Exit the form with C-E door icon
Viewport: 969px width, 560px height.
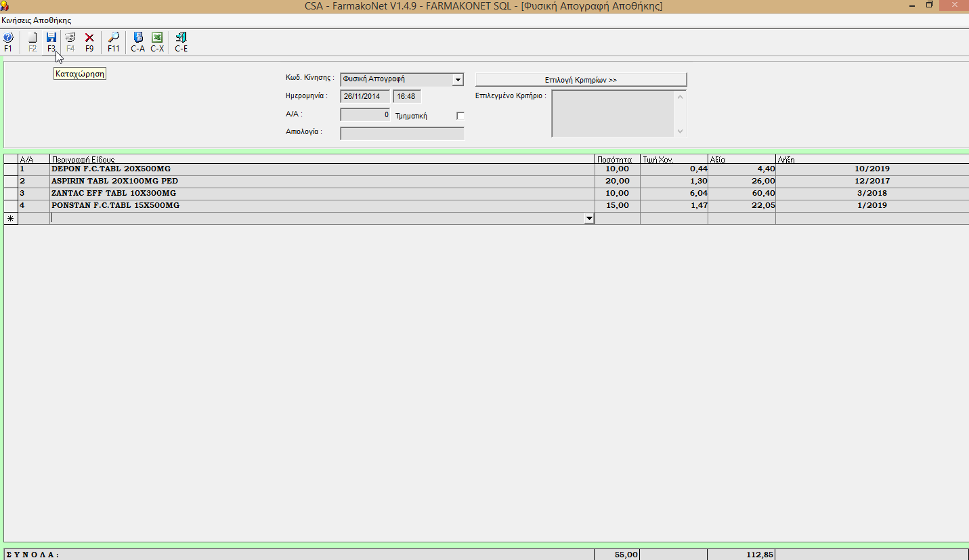point(181,42)
